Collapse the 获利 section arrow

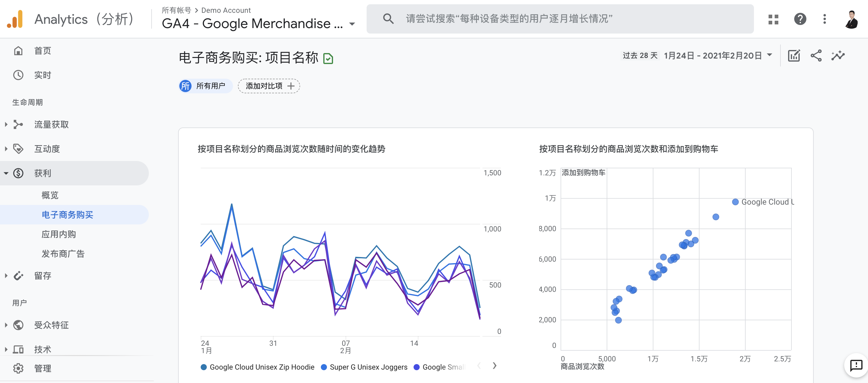click(x=6, y=173)
